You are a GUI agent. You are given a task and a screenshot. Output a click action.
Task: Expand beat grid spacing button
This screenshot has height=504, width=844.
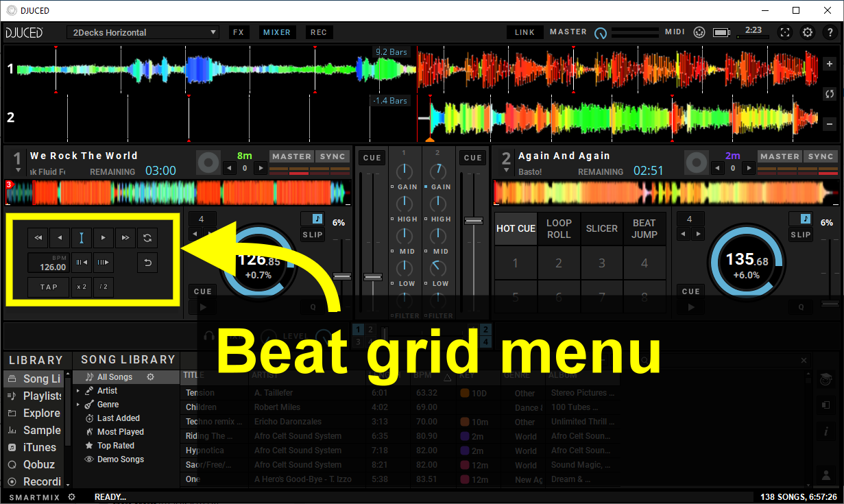coord(104,262)
